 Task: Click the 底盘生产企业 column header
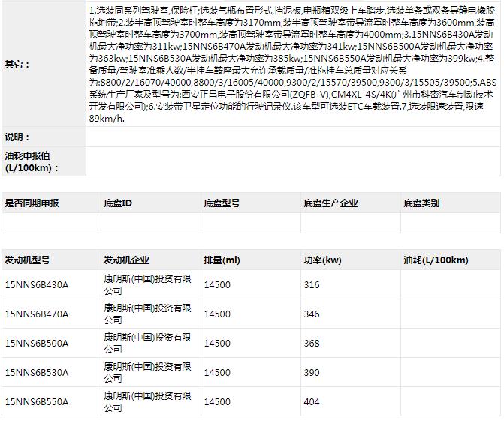tap(330, 203)
